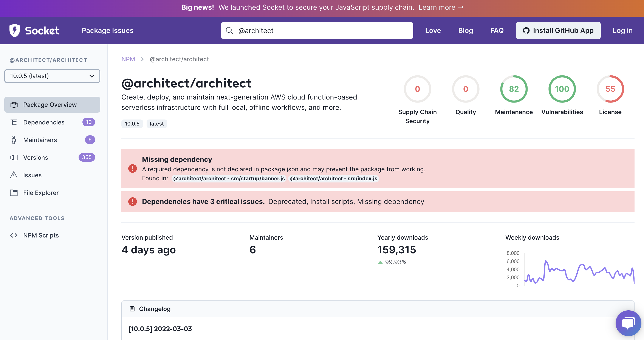
Task: Click the NPM breadcrumb link
Action: tap(128, 59)
